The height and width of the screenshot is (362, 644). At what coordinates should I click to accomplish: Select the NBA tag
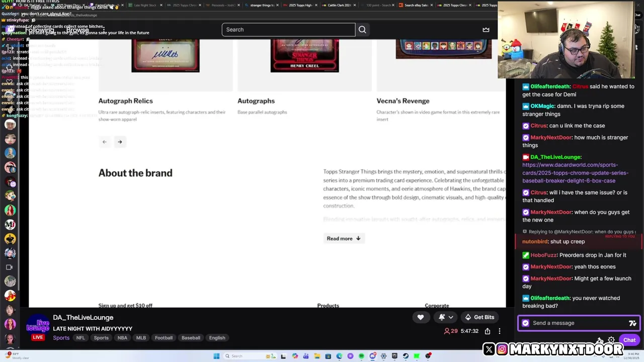pyautogui.click(x=122, y=338)
